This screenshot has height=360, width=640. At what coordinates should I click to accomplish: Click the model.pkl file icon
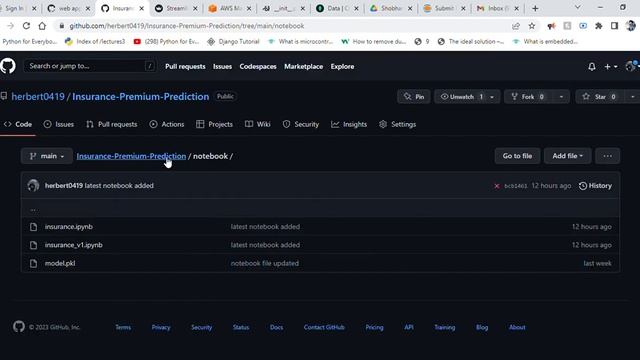point(33,264)
